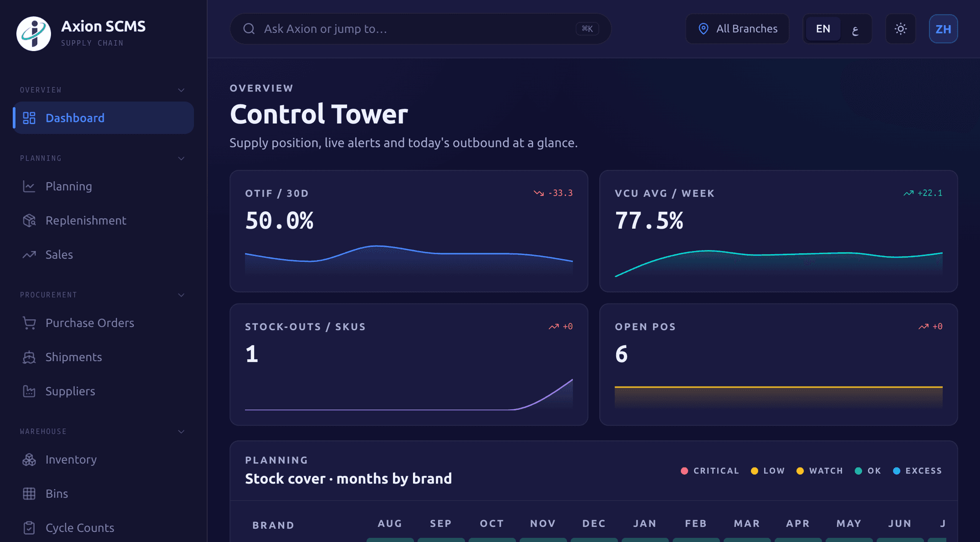The image size is (980, 542).
Task: Click the Open POs trend arrow icon
Action: pyautogui.click(x=923, y=327)
